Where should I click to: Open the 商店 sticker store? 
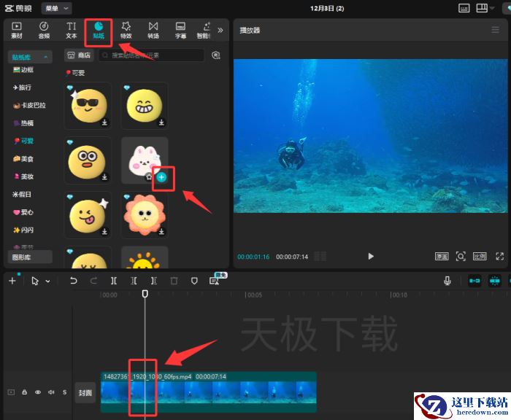pos(79,55)
